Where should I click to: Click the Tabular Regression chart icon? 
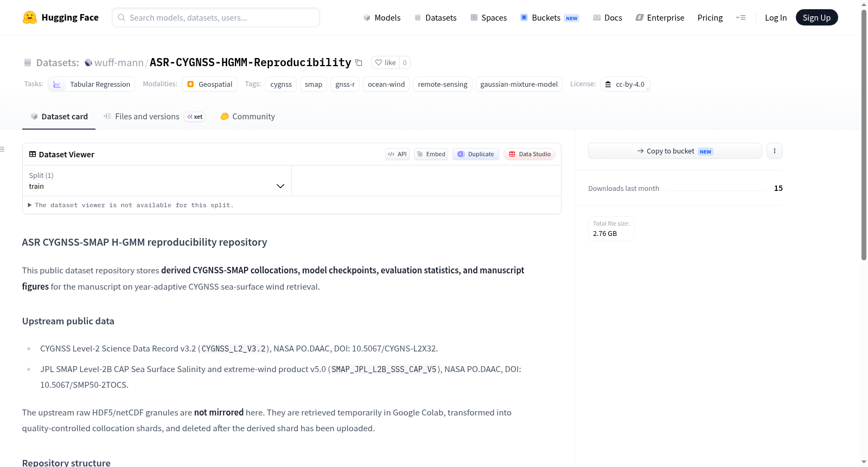click(x=57, y=84)
